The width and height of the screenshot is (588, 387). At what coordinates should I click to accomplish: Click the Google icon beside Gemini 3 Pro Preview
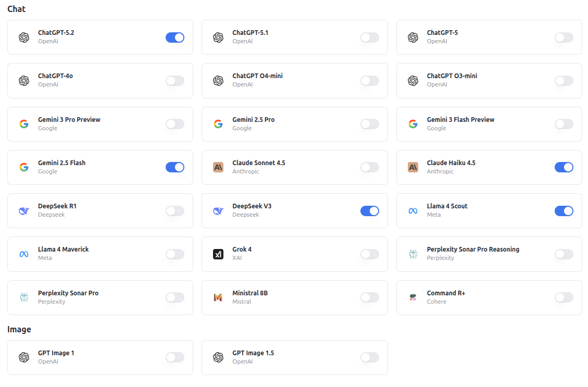click(23, 124)
